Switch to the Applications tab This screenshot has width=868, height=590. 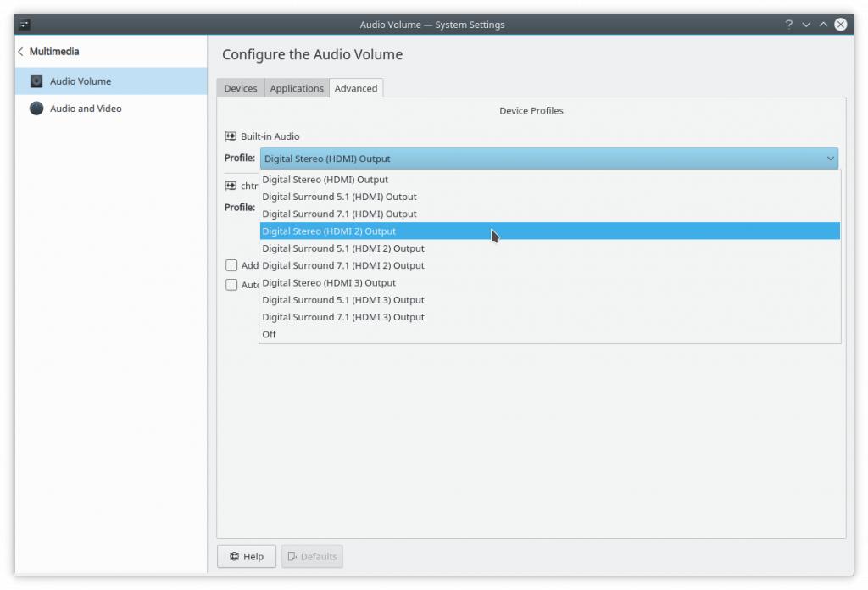click(x=297, y=88)
